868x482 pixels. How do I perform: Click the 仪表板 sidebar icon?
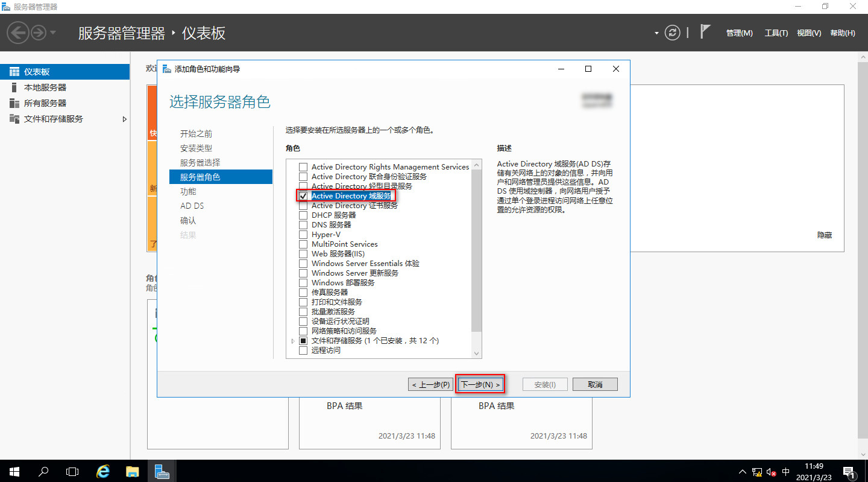point(14,72)
